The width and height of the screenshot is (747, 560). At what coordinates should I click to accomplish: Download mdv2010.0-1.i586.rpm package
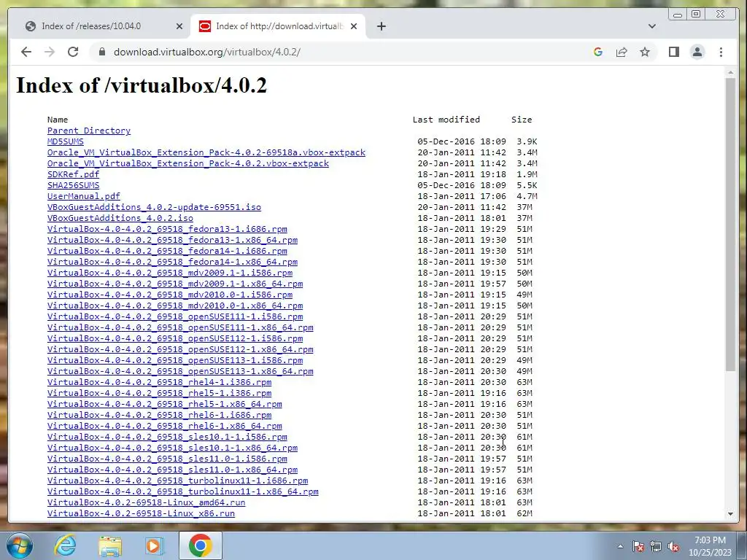pos(169,295)
